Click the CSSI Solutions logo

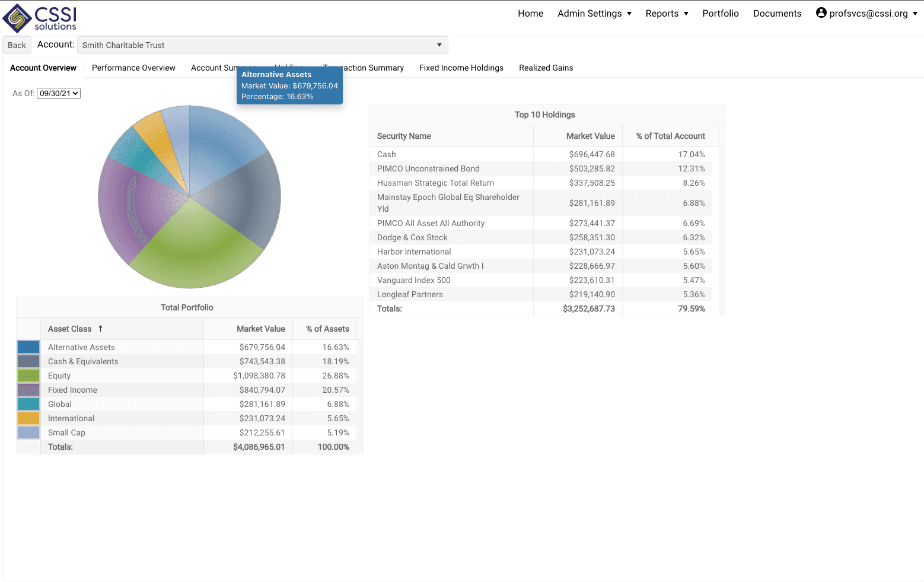click(x=40, y=18)
